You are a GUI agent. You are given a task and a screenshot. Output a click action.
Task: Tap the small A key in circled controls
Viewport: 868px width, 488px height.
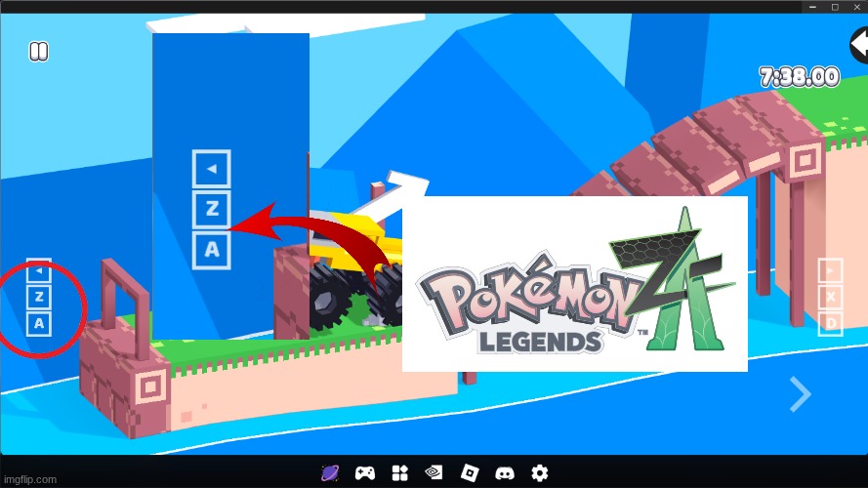pos(39,323)
